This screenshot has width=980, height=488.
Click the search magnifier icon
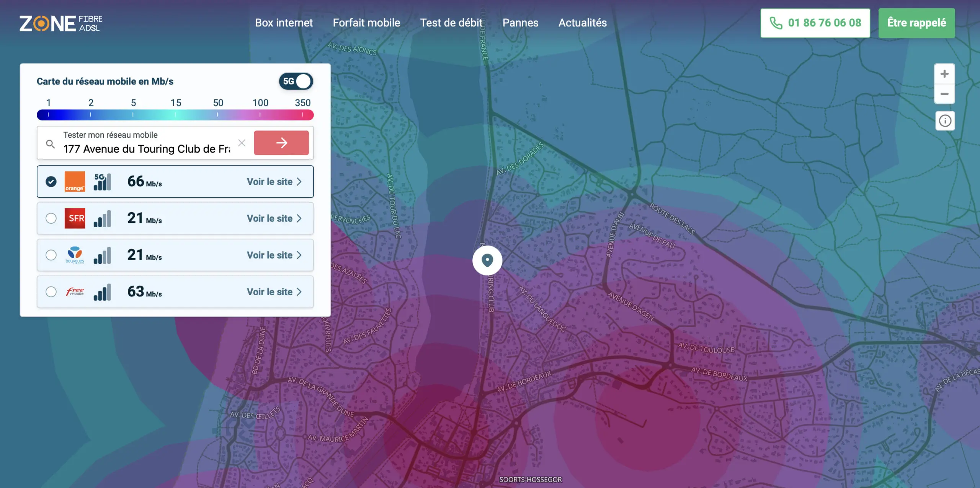click(x=50, y=144)
